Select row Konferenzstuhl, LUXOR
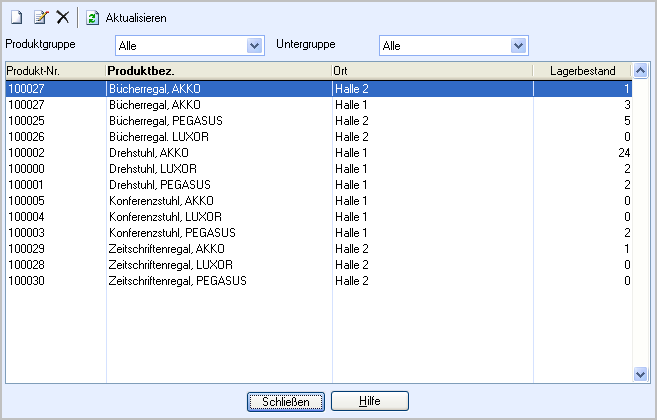 click(319, 217)
